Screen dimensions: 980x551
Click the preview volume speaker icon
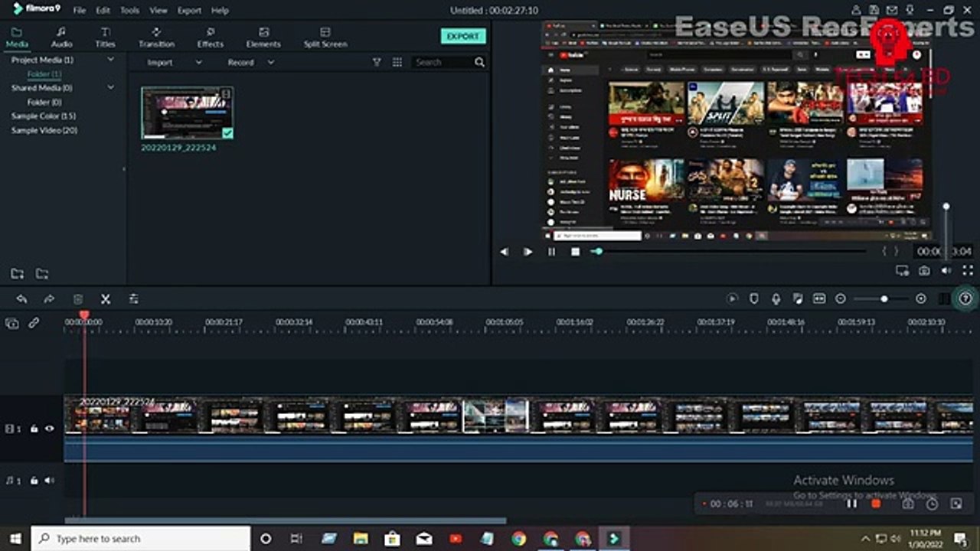(x=946, y=270)
